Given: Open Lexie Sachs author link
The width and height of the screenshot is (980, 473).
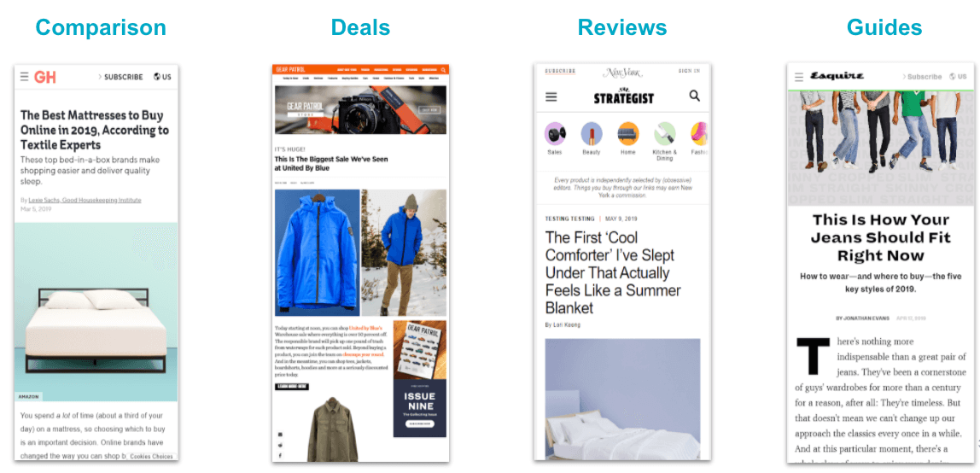Looking at the screenshot, I should click(x=85, y=200).
